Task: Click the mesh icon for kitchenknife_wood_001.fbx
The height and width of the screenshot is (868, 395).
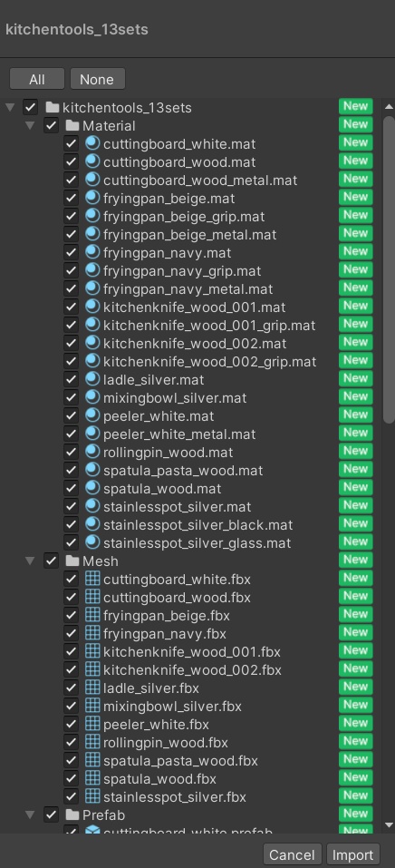Action: pos(92,651)
